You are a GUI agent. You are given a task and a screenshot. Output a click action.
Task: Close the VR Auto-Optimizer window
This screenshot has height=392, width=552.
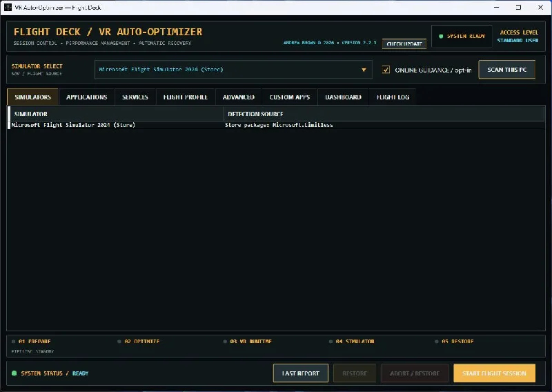pyautogui.click(x=540, y=7)
